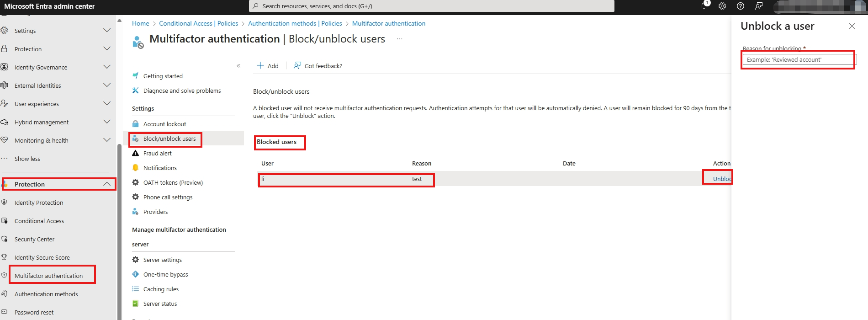Click the Date column header
Viewport: 868px width, 320px height.
click(569, 163)
